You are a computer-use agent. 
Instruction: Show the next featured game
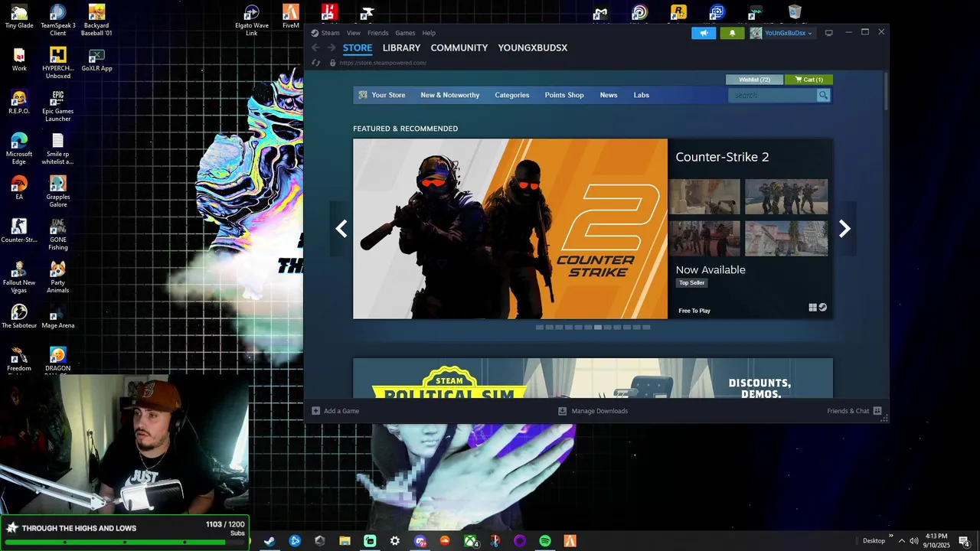844,229
